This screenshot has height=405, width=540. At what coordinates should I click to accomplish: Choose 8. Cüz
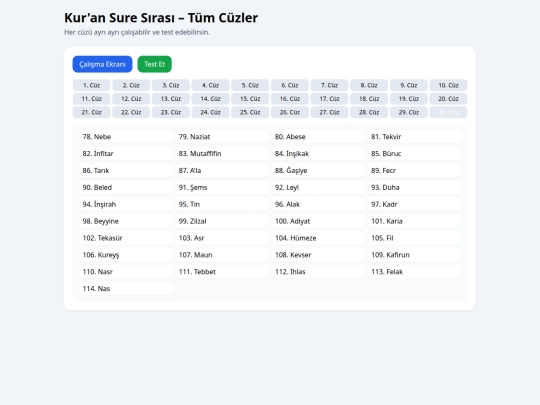pos(369,85)
